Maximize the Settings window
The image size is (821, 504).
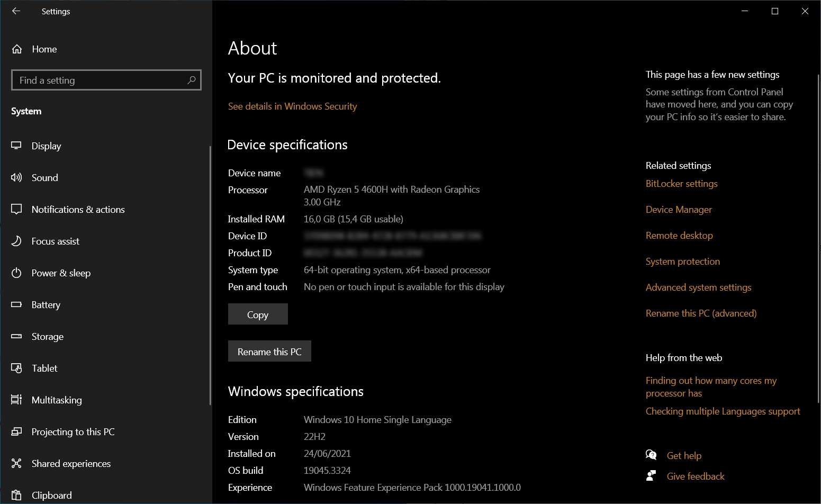pos(775,11)
